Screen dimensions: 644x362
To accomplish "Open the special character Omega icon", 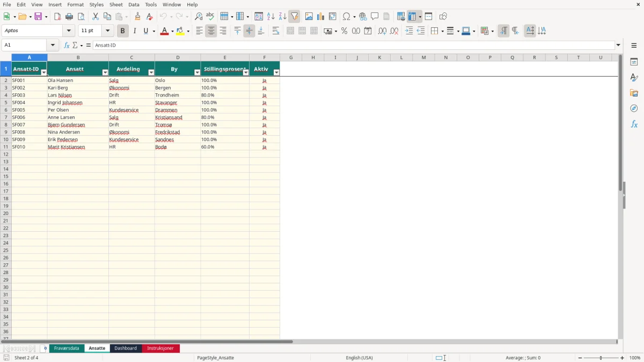I will click(347, 17).
